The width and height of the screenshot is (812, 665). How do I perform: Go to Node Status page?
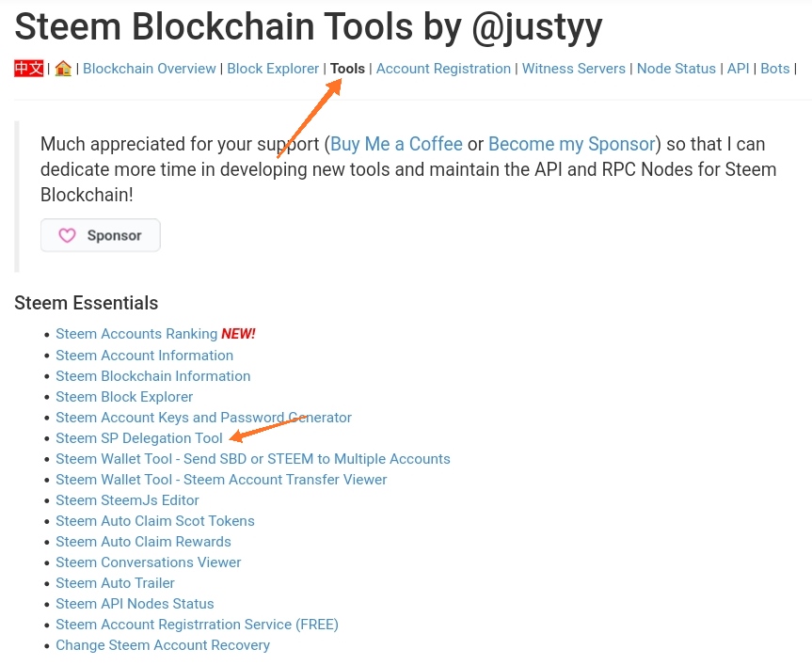pyautogui.click(x=677, y=69)
